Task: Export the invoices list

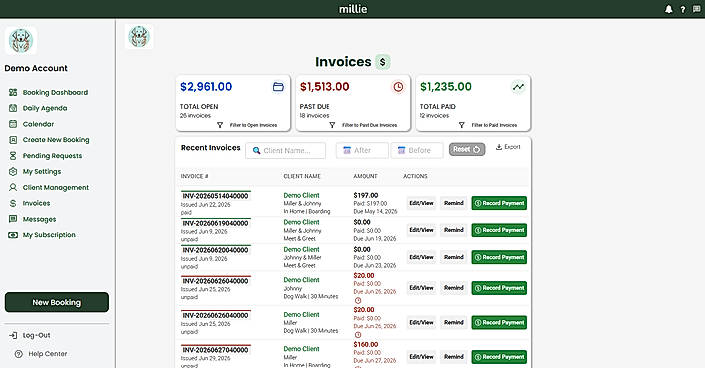Action: pyautogui.click(x=508, y=147)
